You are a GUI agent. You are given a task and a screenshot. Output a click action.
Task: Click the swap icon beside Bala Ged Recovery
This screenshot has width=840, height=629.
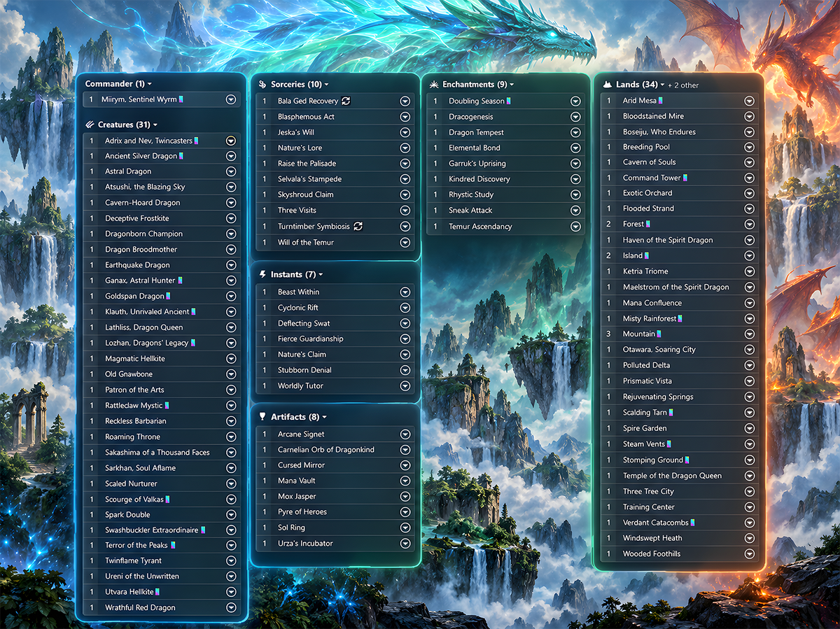click(x=346, y=101)
